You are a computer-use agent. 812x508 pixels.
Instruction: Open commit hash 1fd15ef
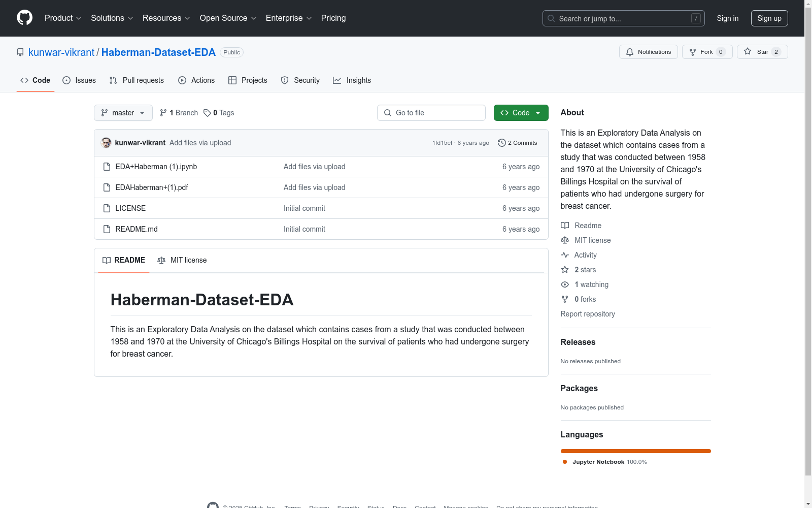[443, 143]
